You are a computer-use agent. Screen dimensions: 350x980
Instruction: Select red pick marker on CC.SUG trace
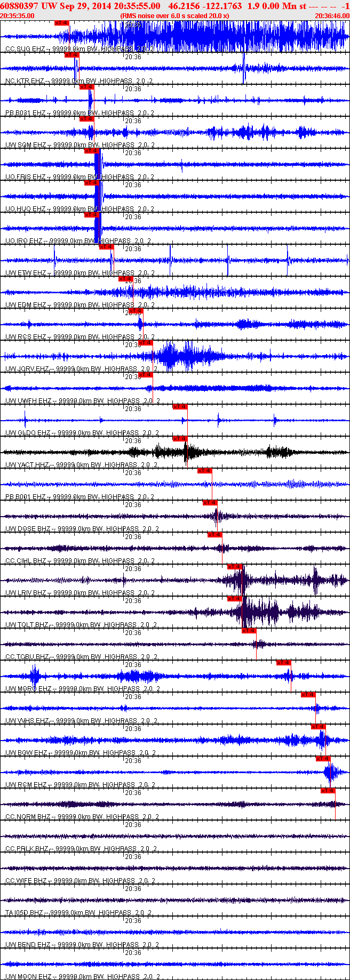(62, 23)
